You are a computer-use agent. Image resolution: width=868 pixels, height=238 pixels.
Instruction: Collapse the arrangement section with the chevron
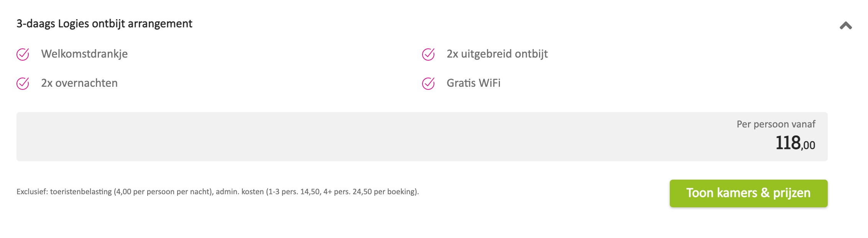(846, 26)
